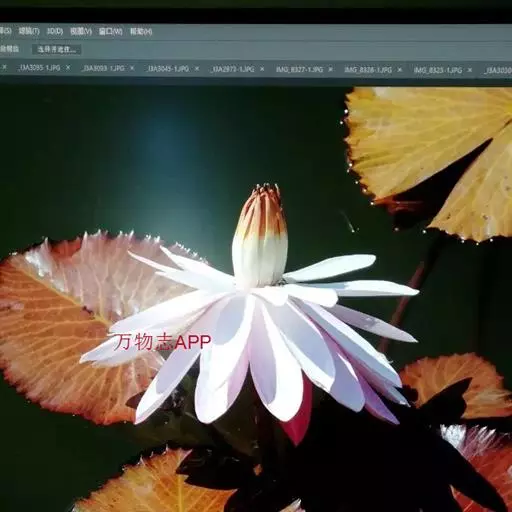Open the 视图(V) view menu

81,32
